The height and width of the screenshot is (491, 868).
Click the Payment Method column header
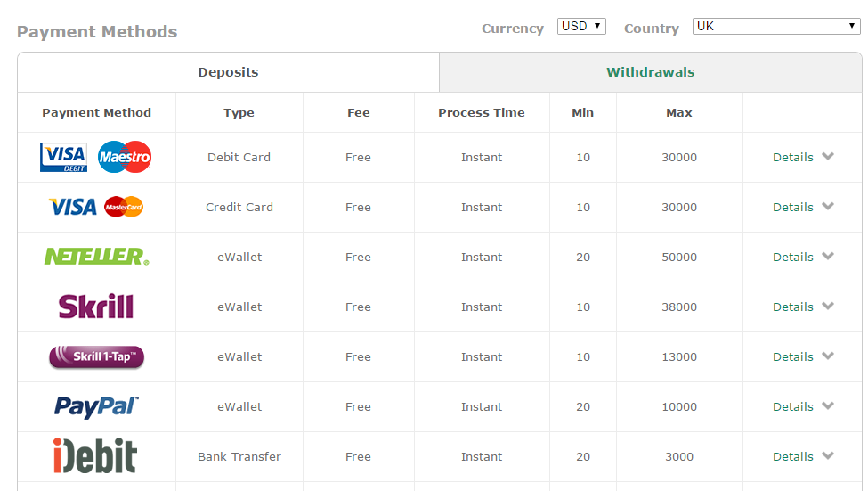96,113
